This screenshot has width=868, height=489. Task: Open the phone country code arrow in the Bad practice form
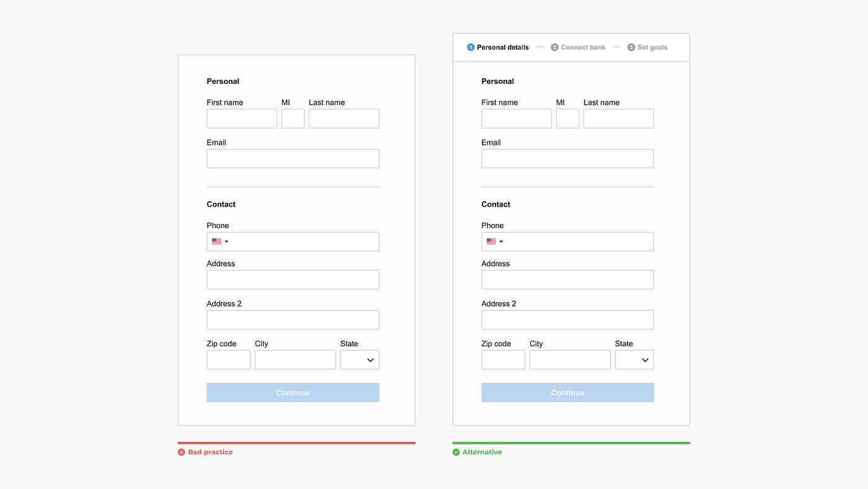click(226, 241)
